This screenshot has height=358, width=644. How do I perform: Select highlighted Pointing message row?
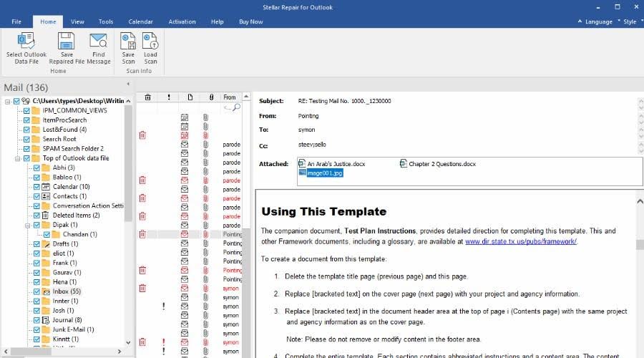pos(189,234)
